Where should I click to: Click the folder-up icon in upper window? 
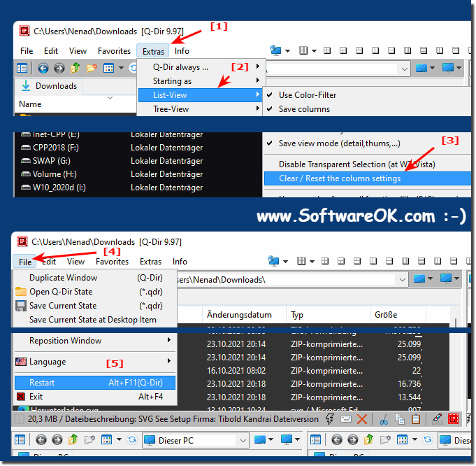pos(75,68)
